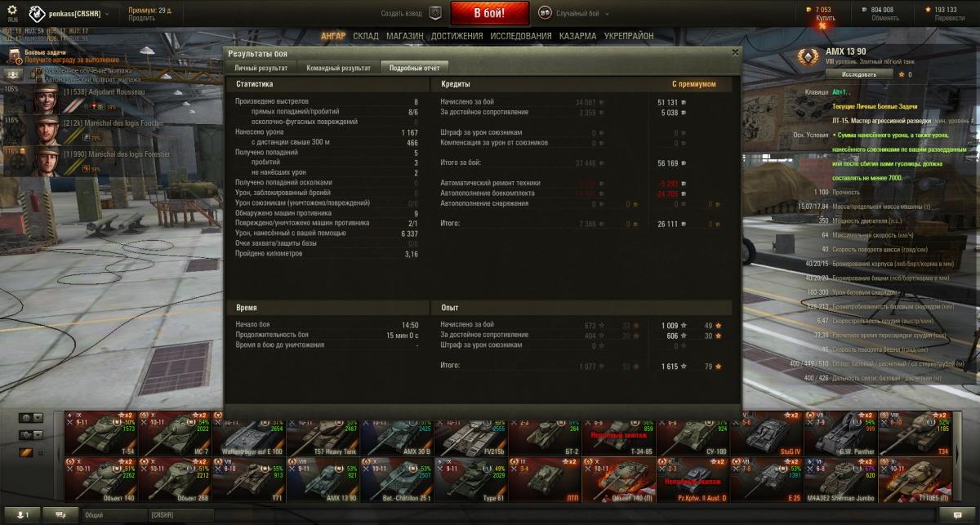Select the Объект 268 tank
Screen dimensions: 980x525
click(x=175, y=480)
